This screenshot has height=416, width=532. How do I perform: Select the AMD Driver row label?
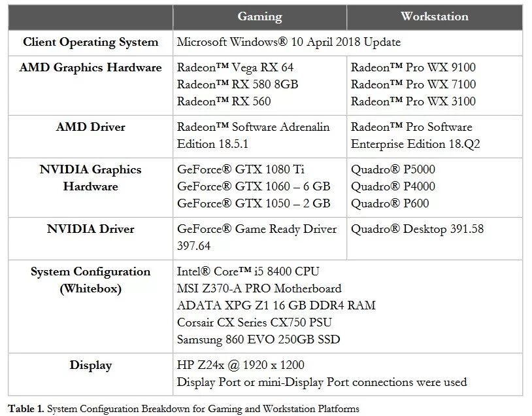91,127
